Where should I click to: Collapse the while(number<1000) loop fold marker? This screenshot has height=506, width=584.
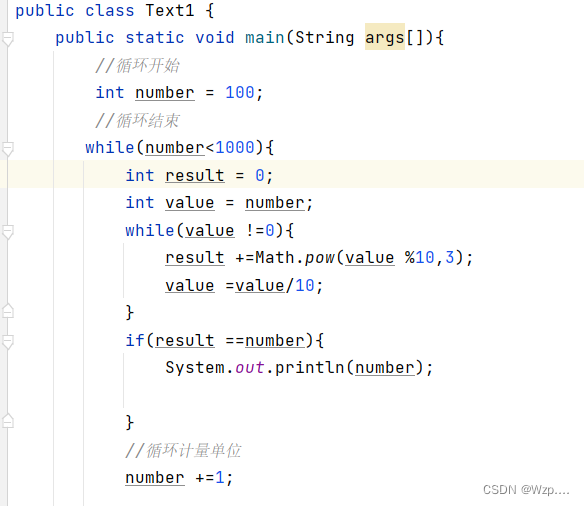tap(7, 149)
